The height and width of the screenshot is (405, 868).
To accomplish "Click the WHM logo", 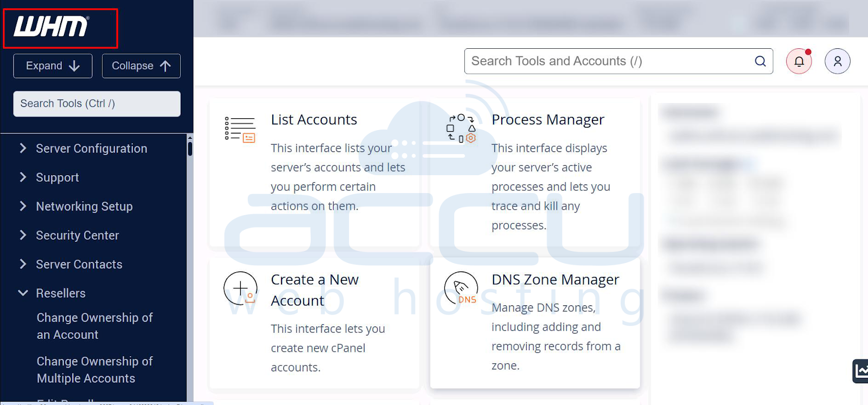I will click(x=51, y=26).
